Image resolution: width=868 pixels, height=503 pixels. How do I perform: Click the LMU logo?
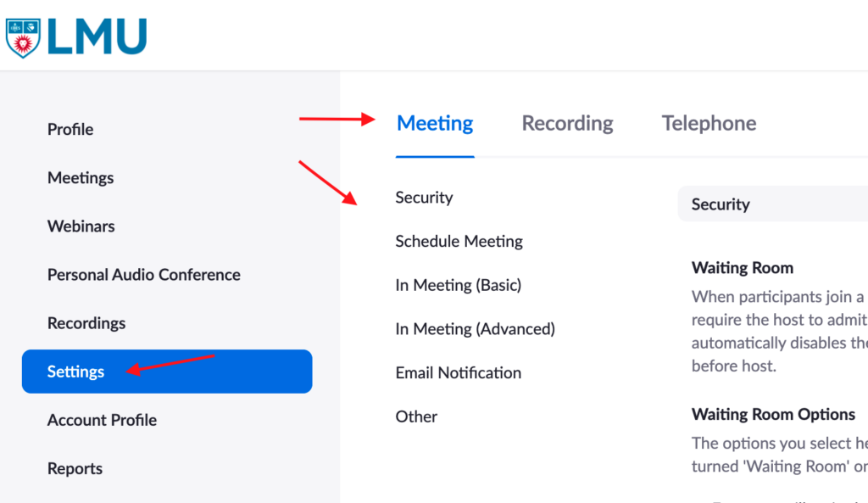76,36
